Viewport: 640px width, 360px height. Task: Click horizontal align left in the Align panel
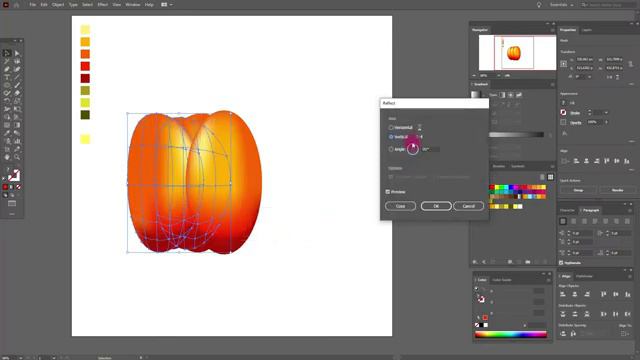pyautogui.click(x=563, y=294)
